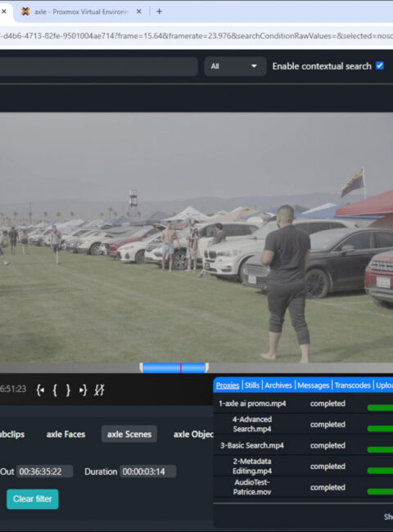The height and width of the screenshot is (532, 393).
Task: Set out point with close brace icon
Action: 68,390
